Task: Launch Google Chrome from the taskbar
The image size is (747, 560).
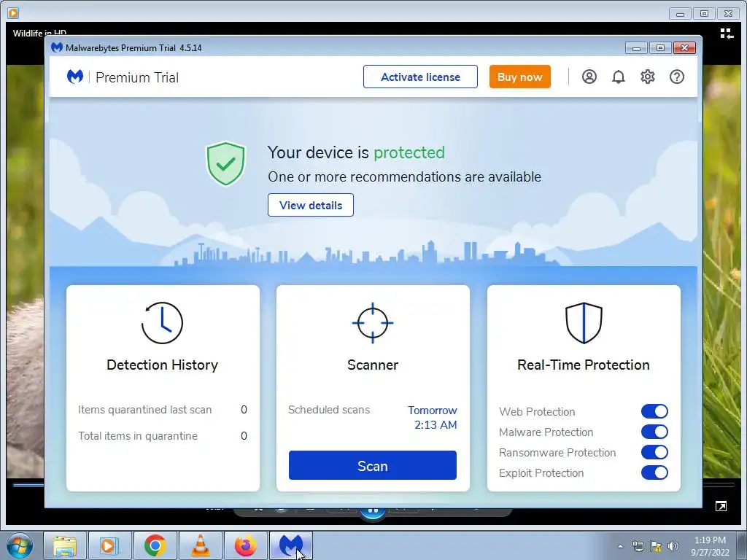Action: [155, 545]
